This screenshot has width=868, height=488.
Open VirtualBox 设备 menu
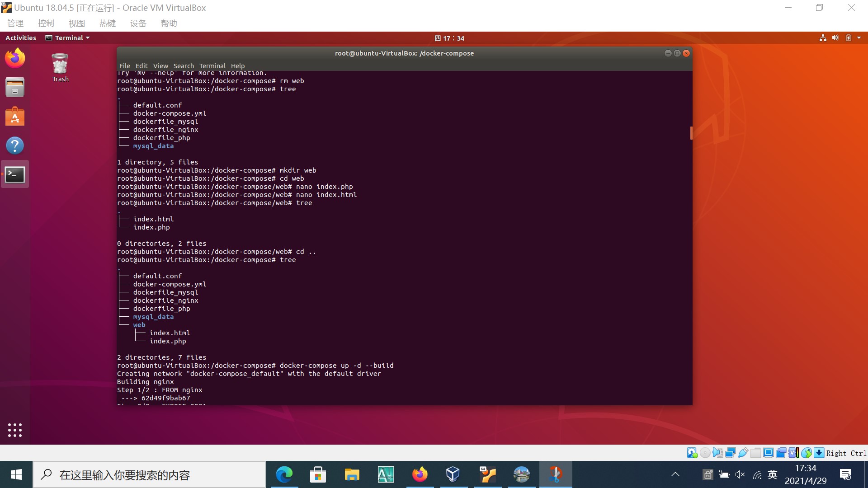[x=138, y=23]
